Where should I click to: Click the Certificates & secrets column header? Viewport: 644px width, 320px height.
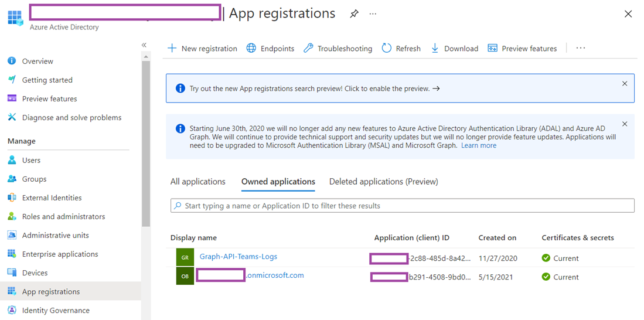coord(578,238)
